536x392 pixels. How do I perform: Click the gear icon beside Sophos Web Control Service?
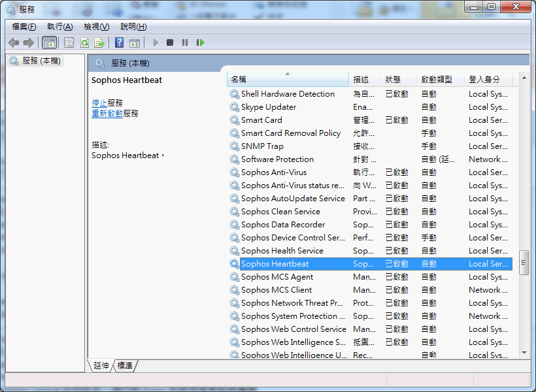tap(234, 329)
